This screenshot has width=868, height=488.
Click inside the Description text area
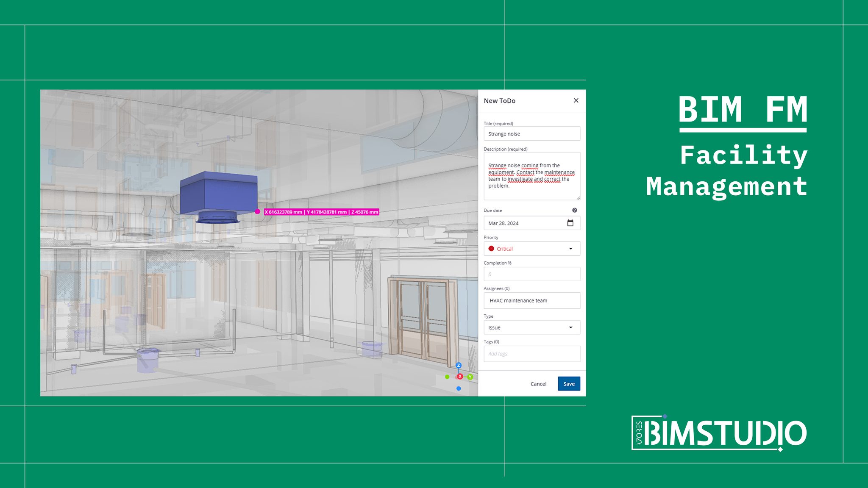[x=532, y=176]
